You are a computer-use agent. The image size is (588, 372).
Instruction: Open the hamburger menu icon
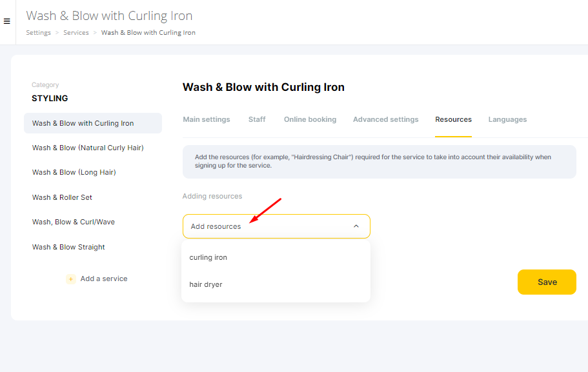(x=6, y=21)
